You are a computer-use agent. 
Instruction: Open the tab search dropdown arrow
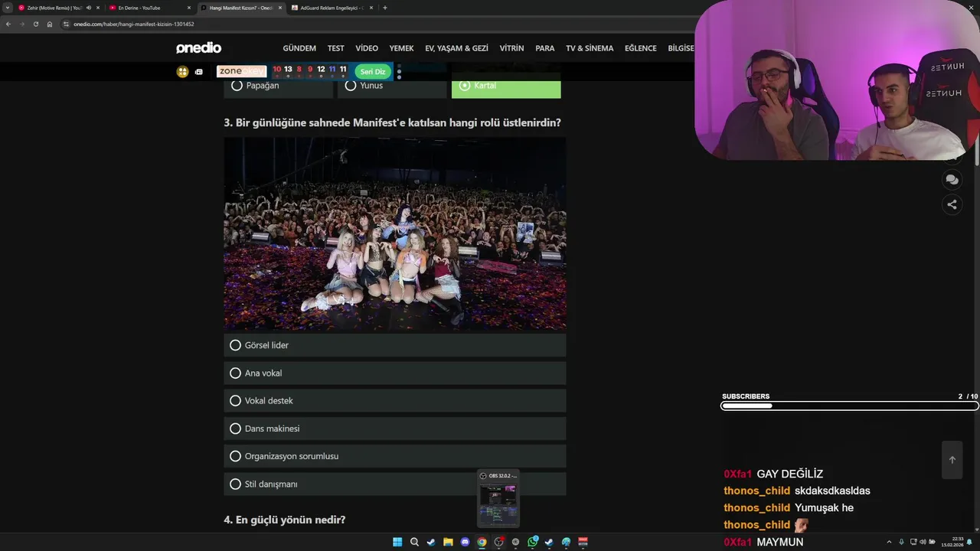(7, 8)
